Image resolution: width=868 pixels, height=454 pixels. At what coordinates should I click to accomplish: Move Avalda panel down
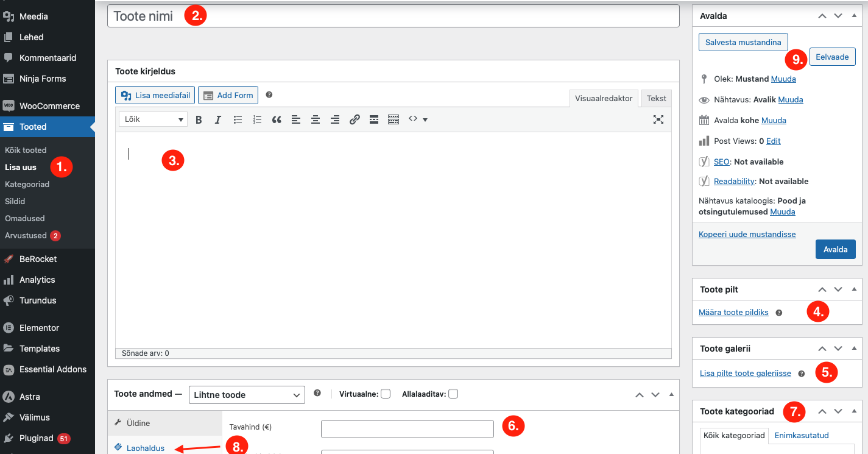pyautogui.click(x=838, y=16)
